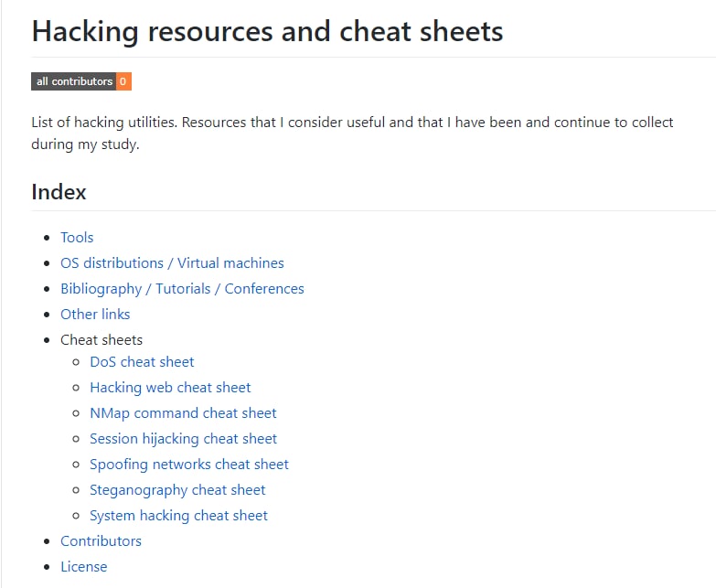Open Hacking web cheat sheet
Image resolution: width=716 pixels, height=588 pixels.
click(x=170, y=387)
